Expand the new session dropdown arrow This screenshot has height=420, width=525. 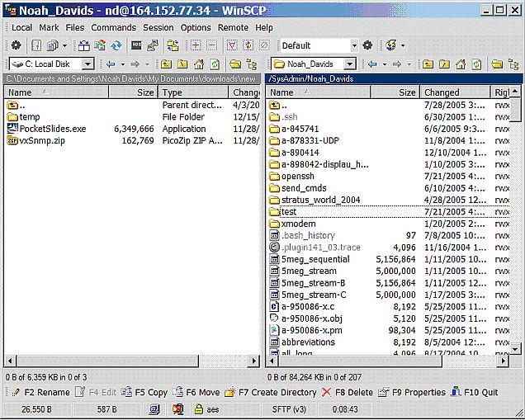(x=403, y=45)
